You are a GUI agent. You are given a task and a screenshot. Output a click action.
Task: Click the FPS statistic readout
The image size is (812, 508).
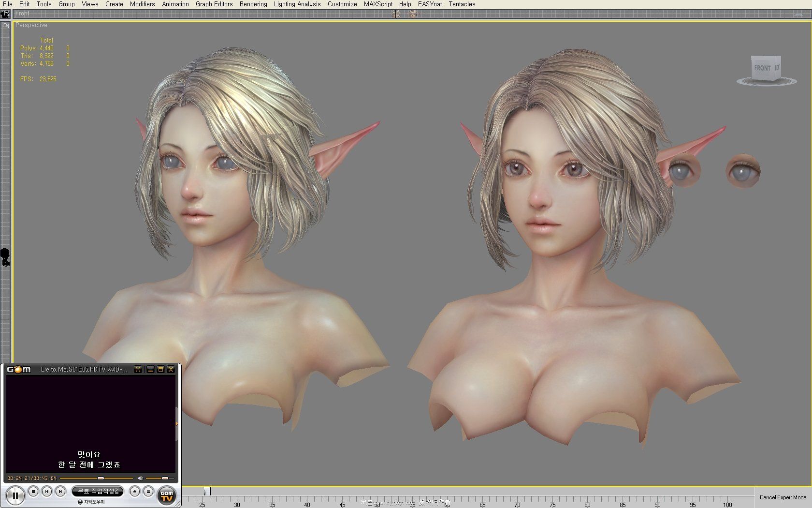point(38,79)
